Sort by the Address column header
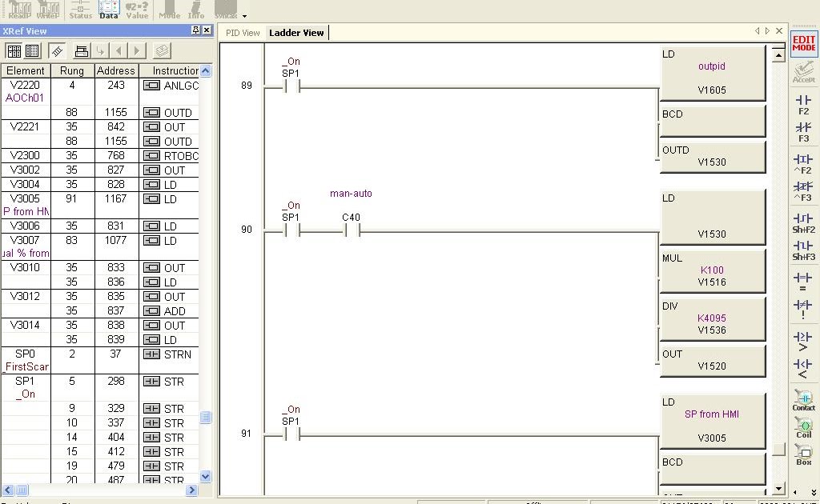This screenshot has height=504, width=820. (x=116, y=70)
